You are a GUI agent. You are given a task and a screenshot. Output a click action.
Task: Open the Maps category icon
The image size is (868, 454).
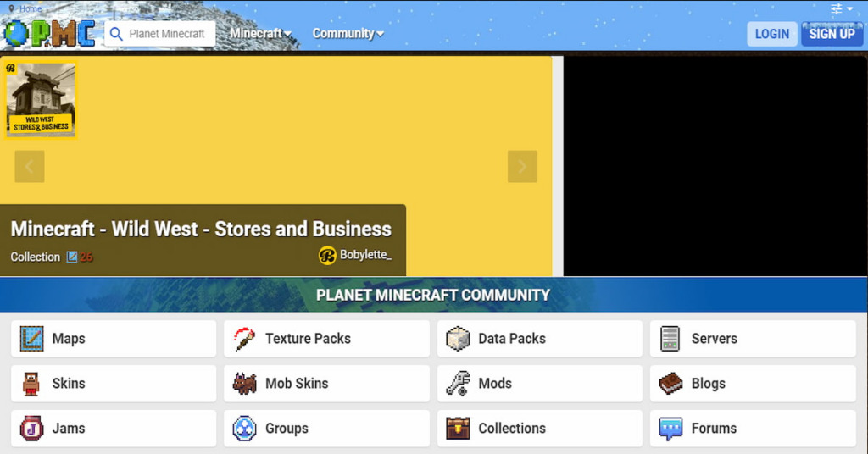coord(31,339)
